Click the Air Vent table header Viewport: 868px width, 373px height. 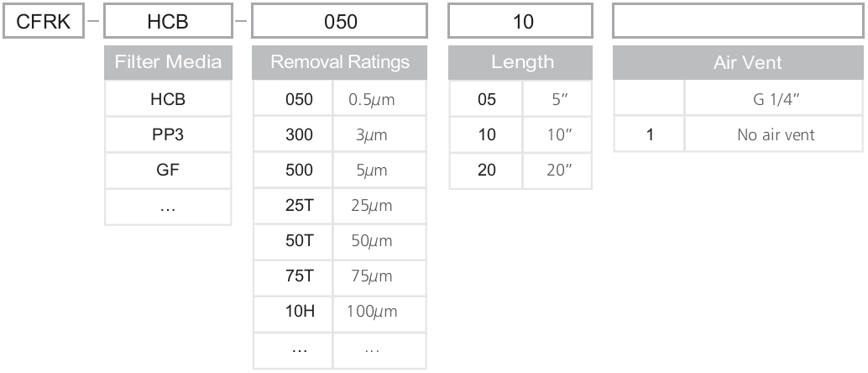[735, 61]
